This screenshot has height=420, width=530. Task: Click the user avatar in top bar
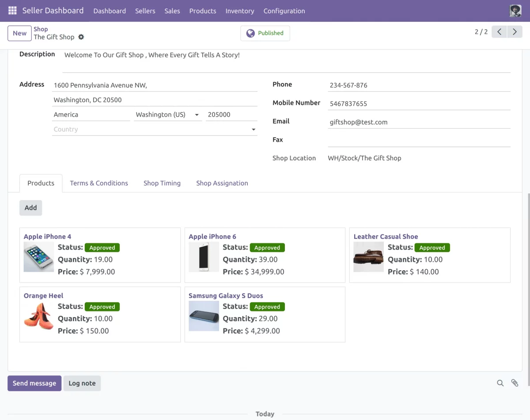point(515,11)
